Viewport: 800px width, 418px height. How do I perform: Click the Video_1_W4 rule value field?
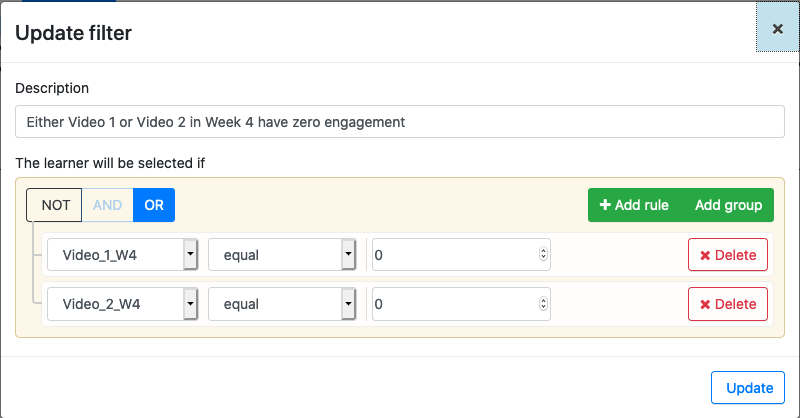coord(461,255)
